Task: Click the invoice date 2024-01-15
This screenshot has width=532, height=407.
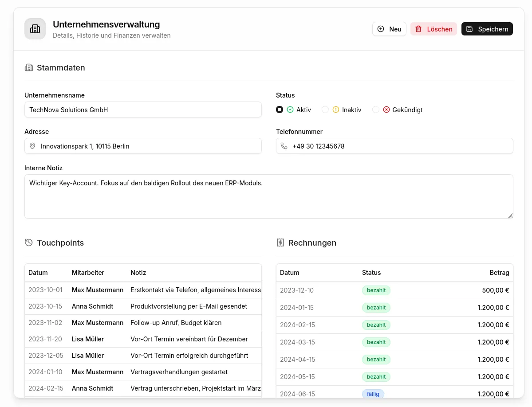Action: [x=297, y=307]
